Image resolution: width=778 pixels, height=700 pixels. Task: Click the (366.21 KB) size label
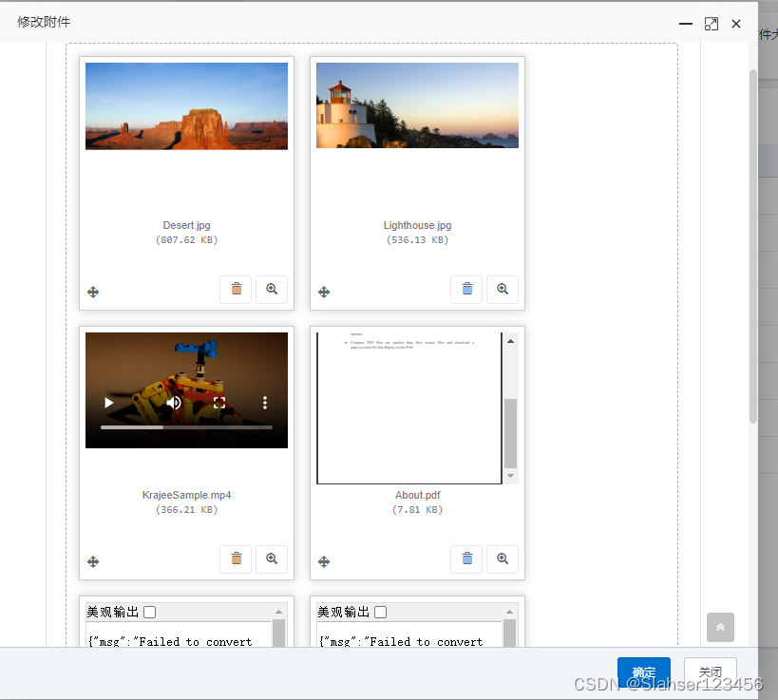[186, 510]
